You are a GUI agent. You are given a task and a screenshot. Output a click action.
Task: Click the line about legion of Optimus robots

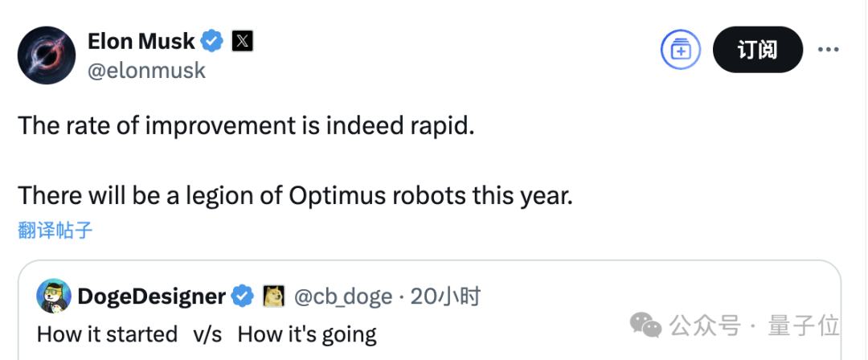tap(295, 195)
